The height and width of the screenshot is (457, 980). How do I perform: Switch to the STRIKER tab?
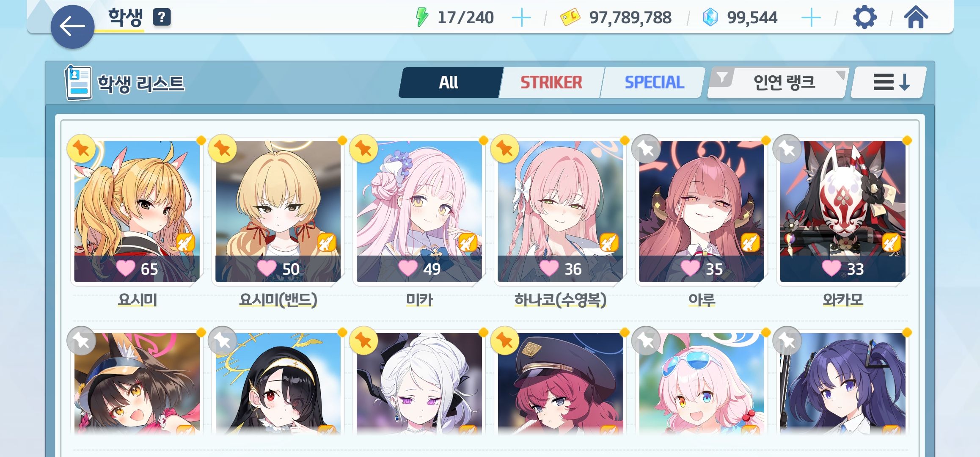551,82
